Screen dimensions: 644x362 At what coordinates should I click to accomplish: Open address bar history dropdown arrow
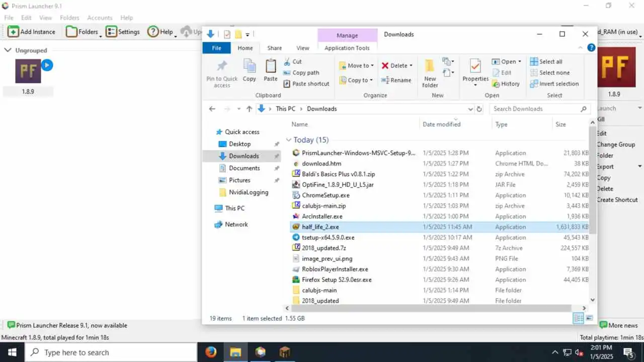pos(470,109)
